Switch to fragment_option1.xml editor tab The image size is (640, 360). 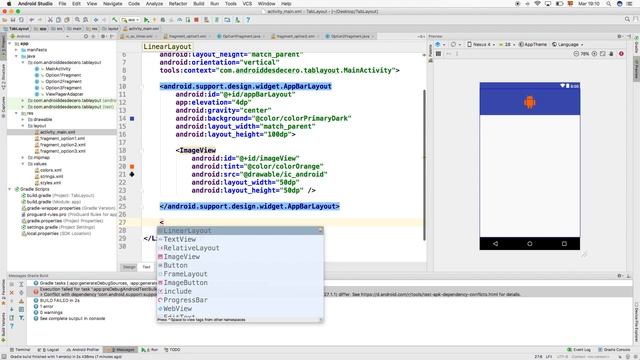tap(187, 36)
